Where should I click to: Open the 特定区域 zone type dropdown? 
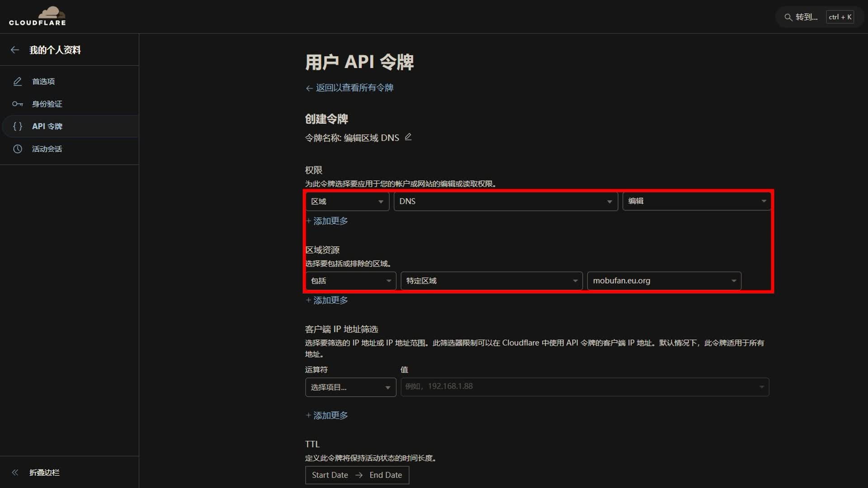pyautogui.click(x=491, y=281)
